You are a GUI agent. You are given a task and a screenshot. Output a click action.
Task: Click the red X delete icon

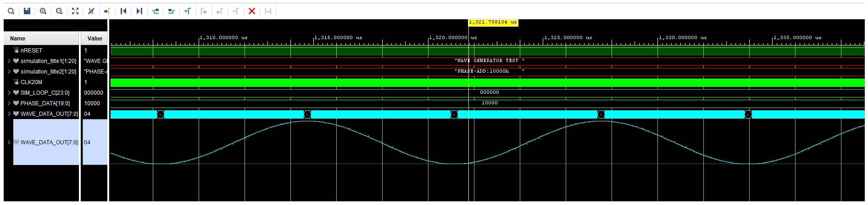tap(252, 11)
